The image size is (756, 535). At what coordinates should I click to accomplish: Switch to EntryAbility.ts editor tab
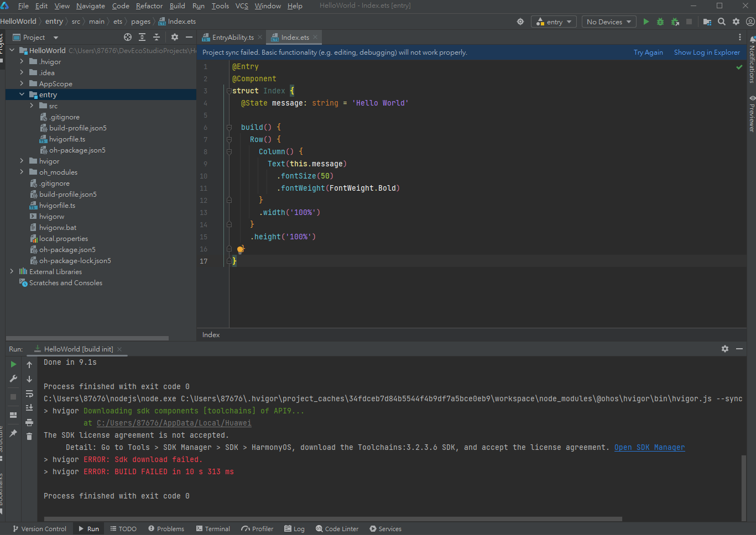232,37
